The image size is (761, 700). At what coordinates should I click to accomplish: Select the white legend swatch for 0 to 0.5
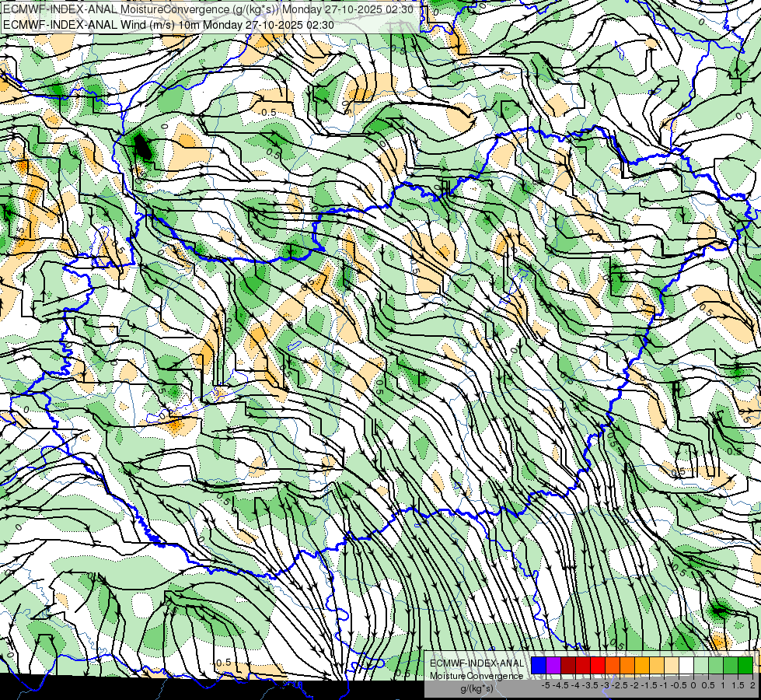coord(686,666)
